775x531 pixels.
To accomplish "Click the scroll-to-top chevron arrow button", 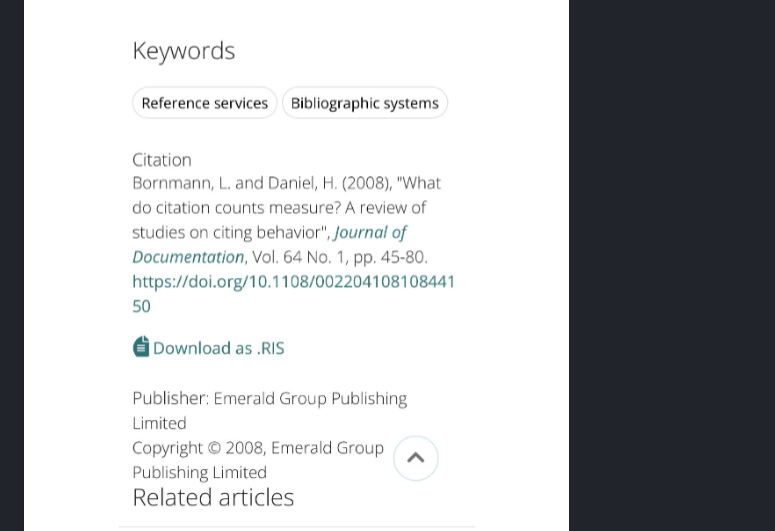I will coord(416,458).
